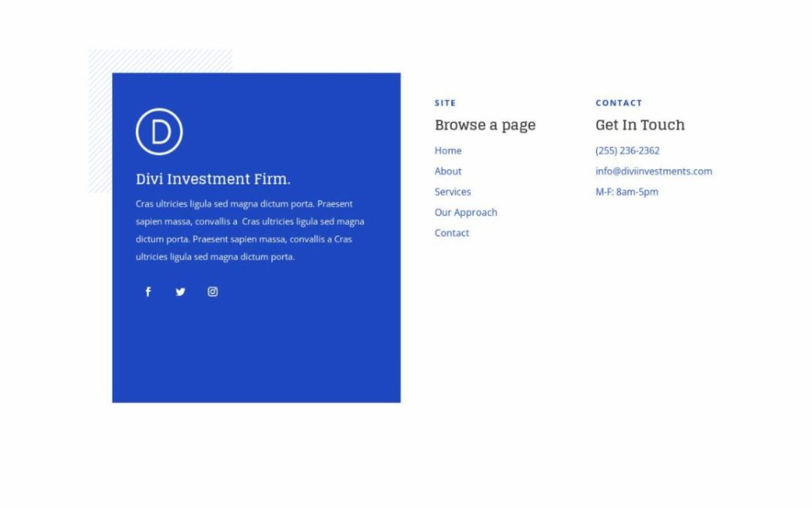812x508 pixels.
Task: Click the Divi circular D logo
Action: pos(159,132)
